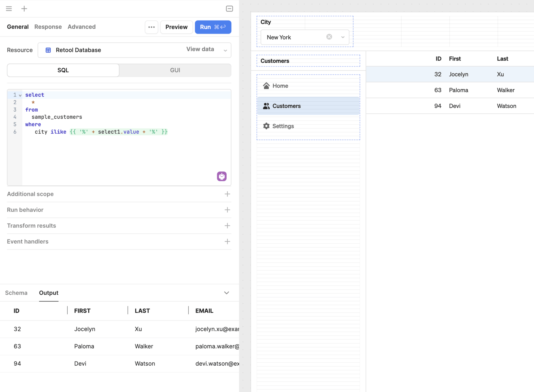Image resolution: width=534 pixels, height=392 pixels.
Task: Click output cell 'devi.watson@ex'
Action: click(x=217, y=364)
